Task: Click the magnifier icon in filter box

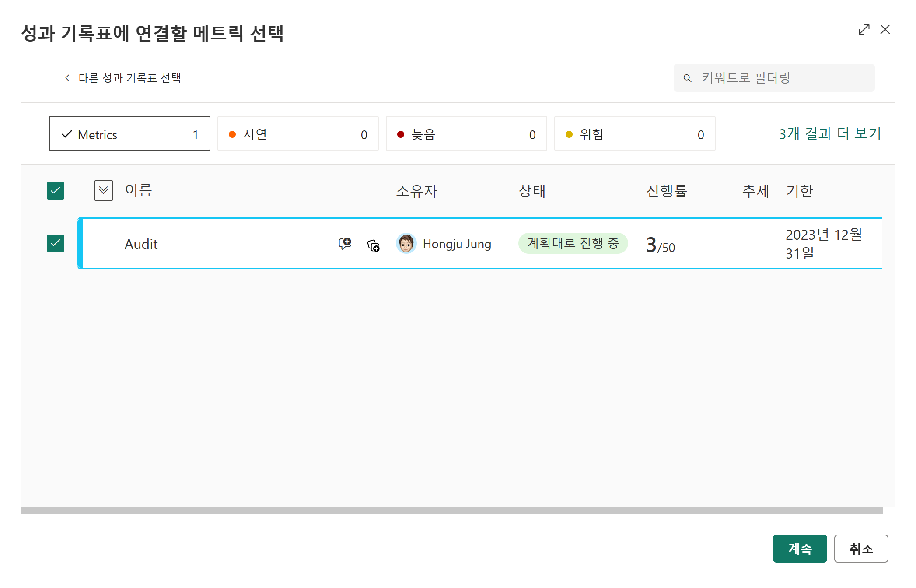Action: coord(687,78)
